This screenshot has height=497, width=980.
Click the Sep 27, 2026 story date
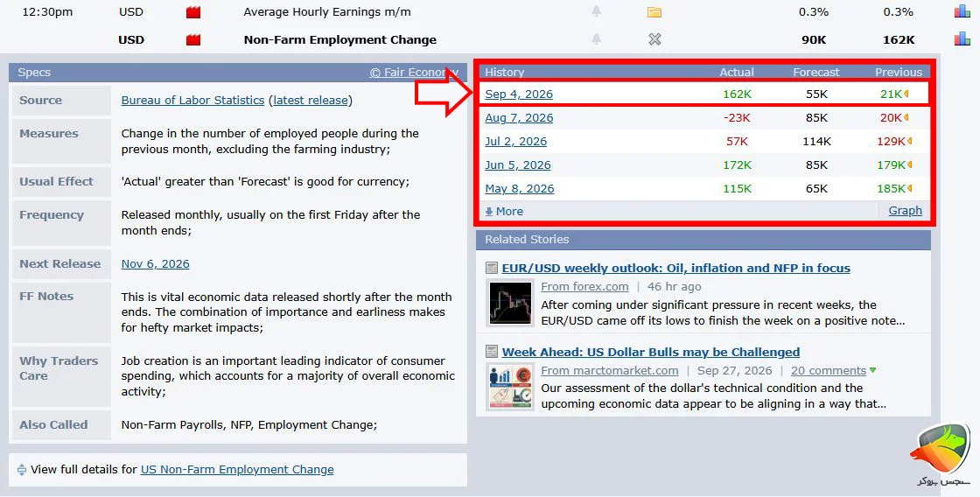(734, 371)
